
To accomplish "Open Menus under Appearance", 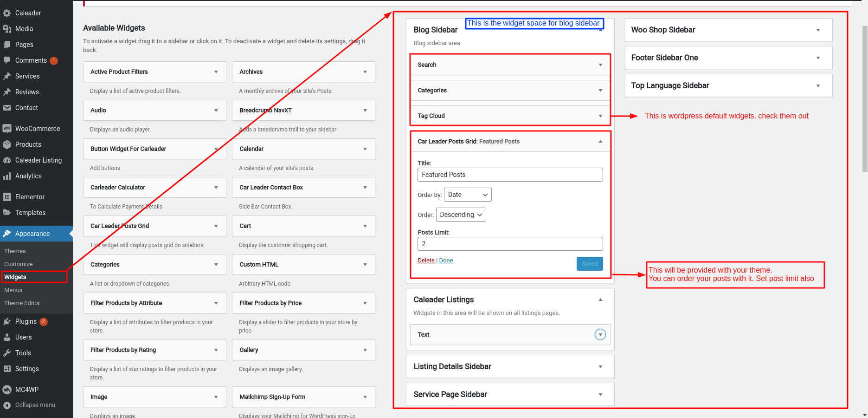I will pos(13,290).
